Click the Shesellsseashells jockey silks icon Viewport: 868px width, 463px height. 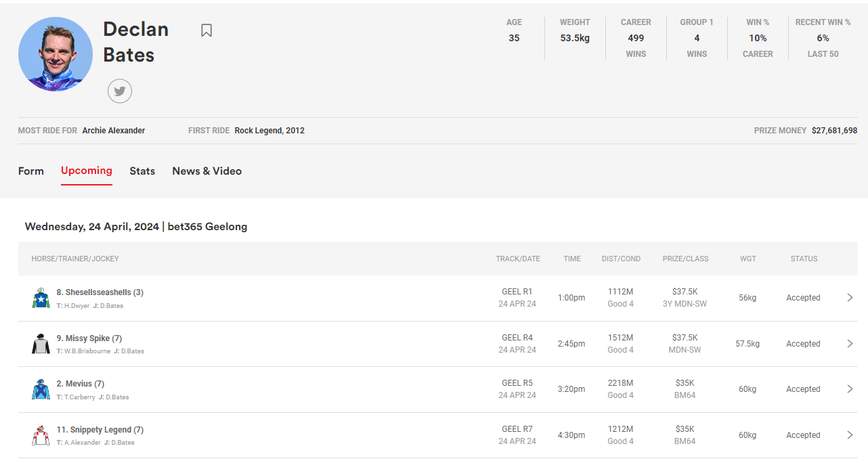point(41,298)
